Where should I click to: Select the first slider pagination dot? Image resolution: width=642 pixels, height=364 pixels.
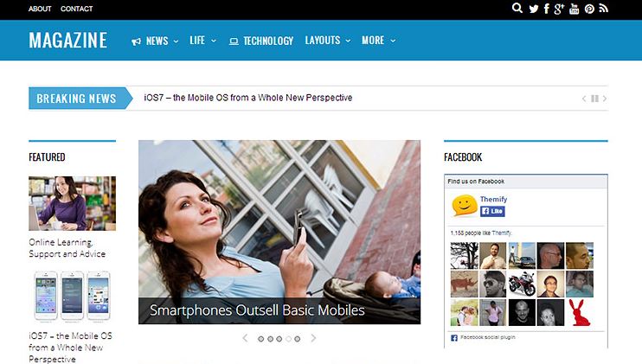click(261, 339)
